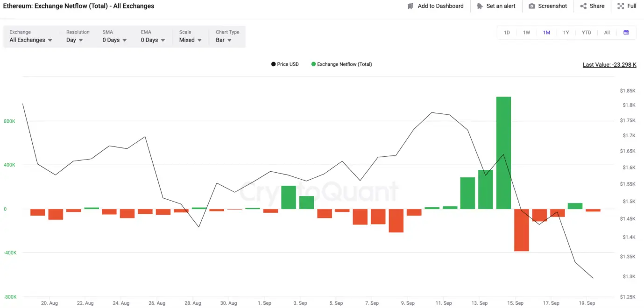This screenshot has width=644, height=308.
Task: Select the 1D time range
Action: click(x=507, y=33)
